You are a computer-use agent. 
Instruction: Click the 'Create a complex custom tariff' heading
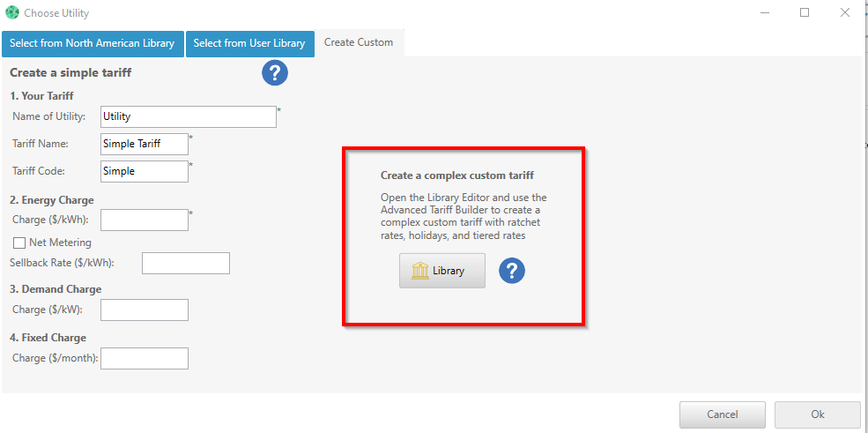[457, 175]
